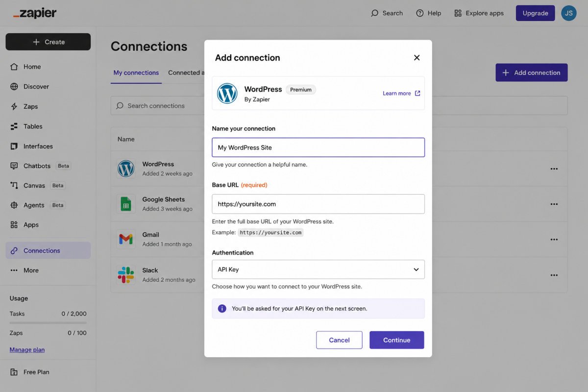Click the Continue button
588x392 pixels.
tap(397, 340)
